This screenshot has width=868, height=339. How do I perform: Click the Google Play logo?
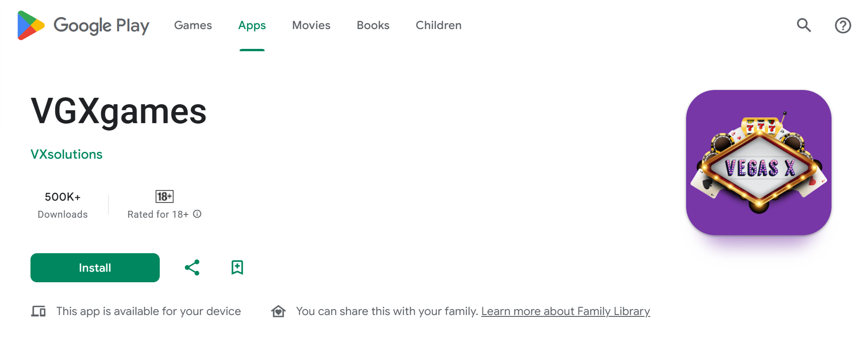83,25
